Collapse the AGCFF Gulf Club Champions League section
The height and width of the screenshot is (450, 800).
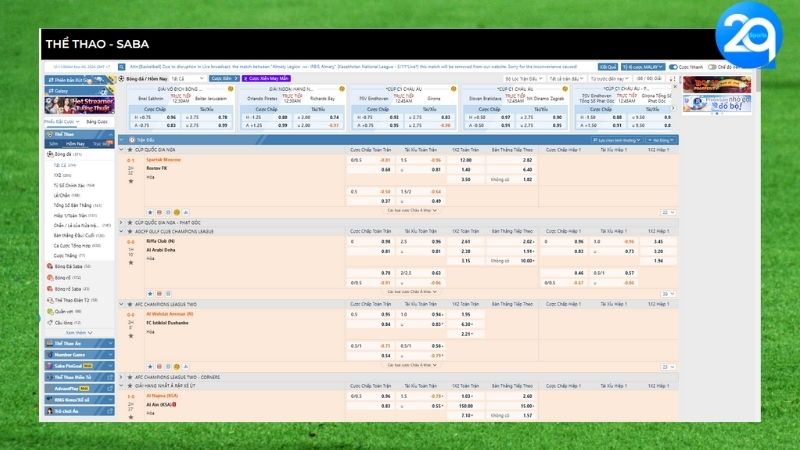121,232
